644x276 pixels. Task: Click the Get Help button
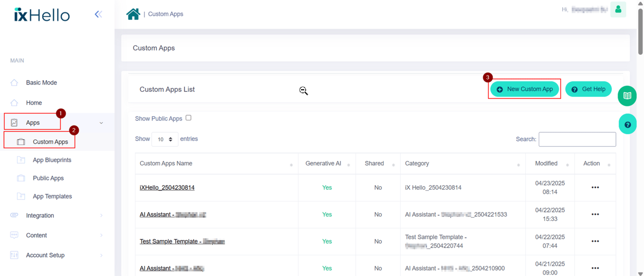coord(588,89)
